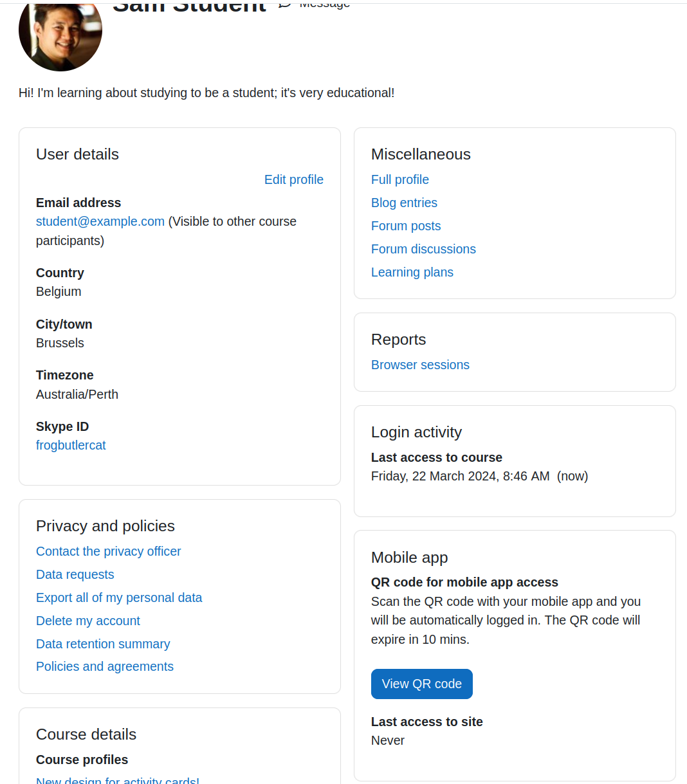The image size is (687, 784).
Task: Open Data requests page
Action: pos(75,574)
